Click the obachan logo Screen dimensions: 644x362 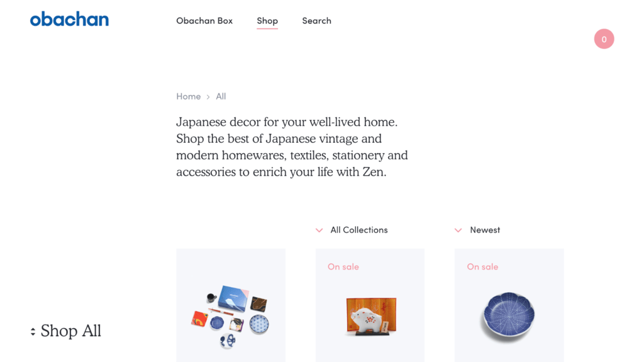69,20
